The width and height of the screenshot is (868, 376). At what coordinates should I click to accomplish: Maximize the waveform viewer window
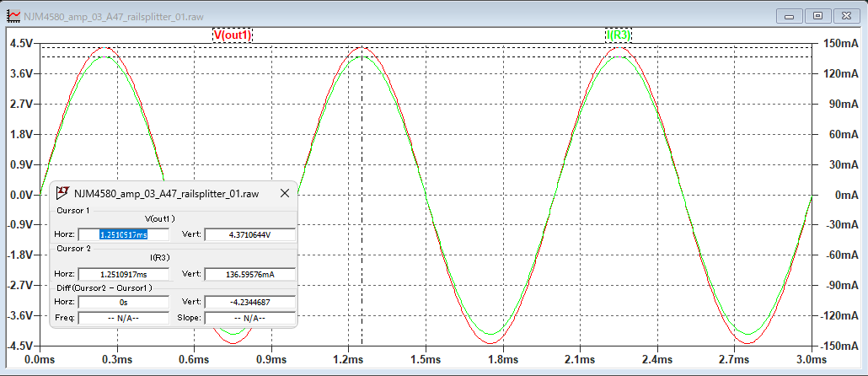pyautogui.click(x=817, y=15)
